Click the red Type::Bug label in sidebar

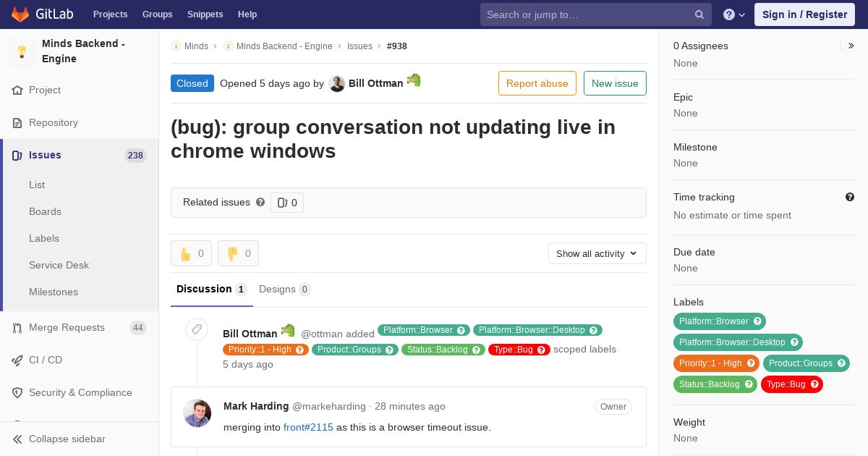791,384
